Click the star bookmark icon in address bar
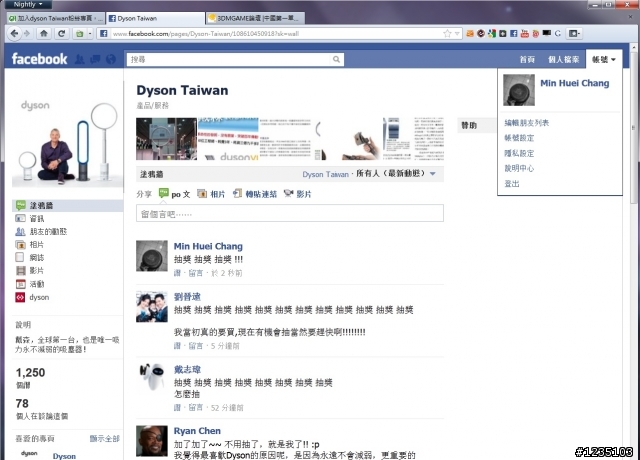Image resolution: width=640 pixels, height=460 pixels. point(447,33)
